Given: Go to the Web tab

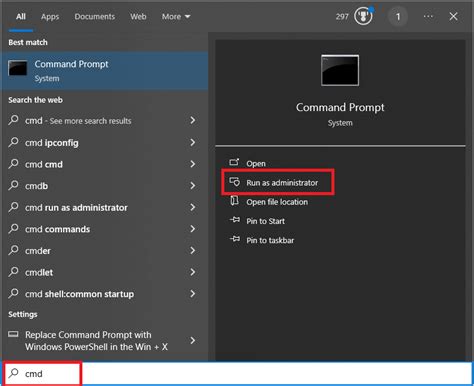Looking at the screenshot, I should pyautogui.click(x=138, y=17).
